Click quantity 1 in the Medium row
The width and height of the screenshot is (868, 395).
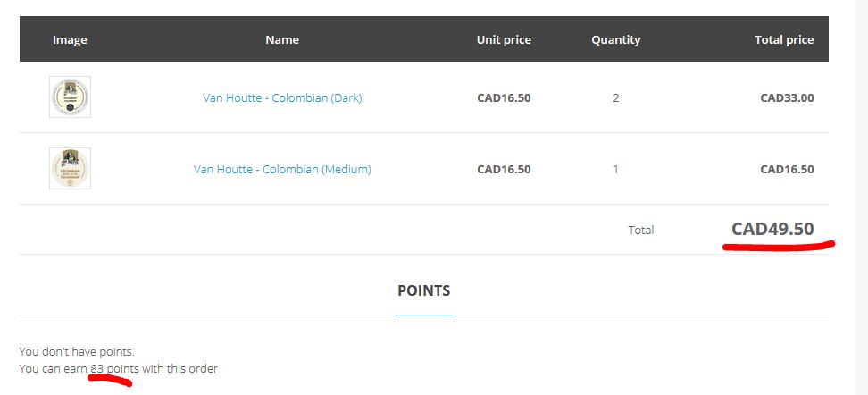click(x=615, y=169)
